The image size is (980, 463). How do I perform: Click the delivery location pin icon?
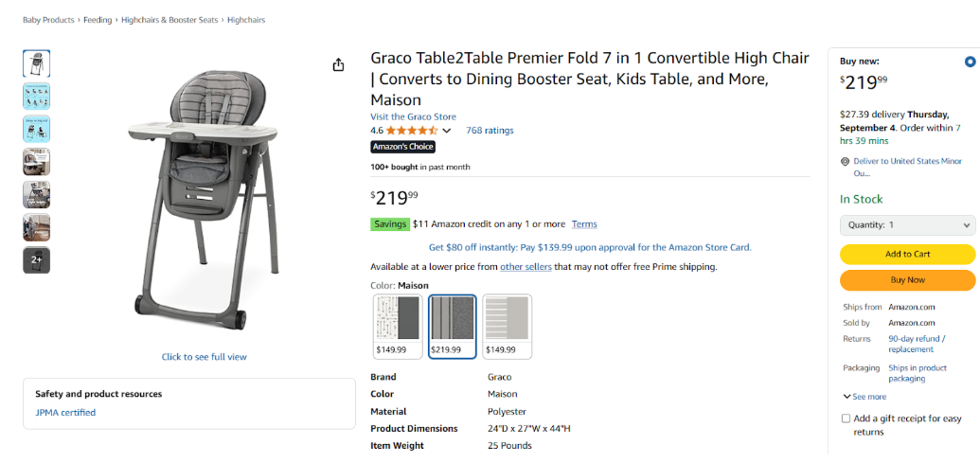click(845, 161)
